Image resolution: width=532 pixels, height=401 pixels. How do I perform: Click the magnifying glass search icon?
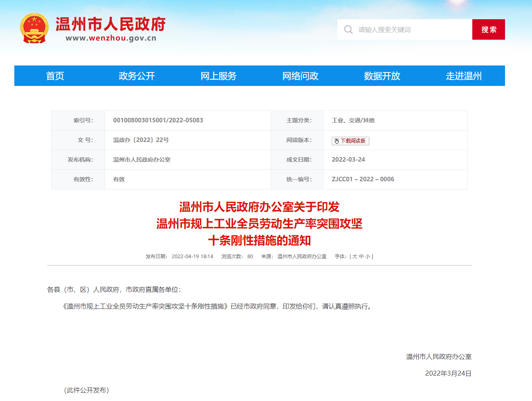tap(348, 29)
